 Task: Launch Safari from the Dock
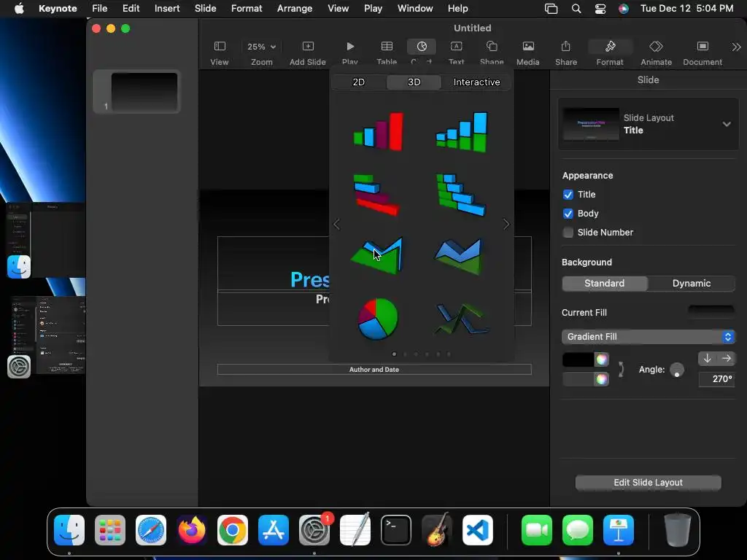click(151, 530)
